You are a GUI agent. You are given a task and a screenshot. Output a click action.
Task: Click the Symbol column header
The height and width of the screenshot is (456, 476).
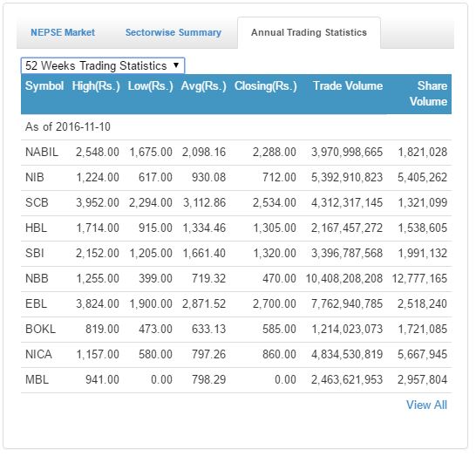44,86
